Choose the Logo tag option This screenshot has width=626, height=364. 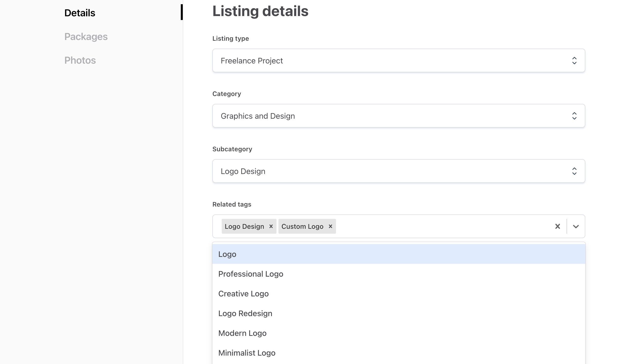227,254
